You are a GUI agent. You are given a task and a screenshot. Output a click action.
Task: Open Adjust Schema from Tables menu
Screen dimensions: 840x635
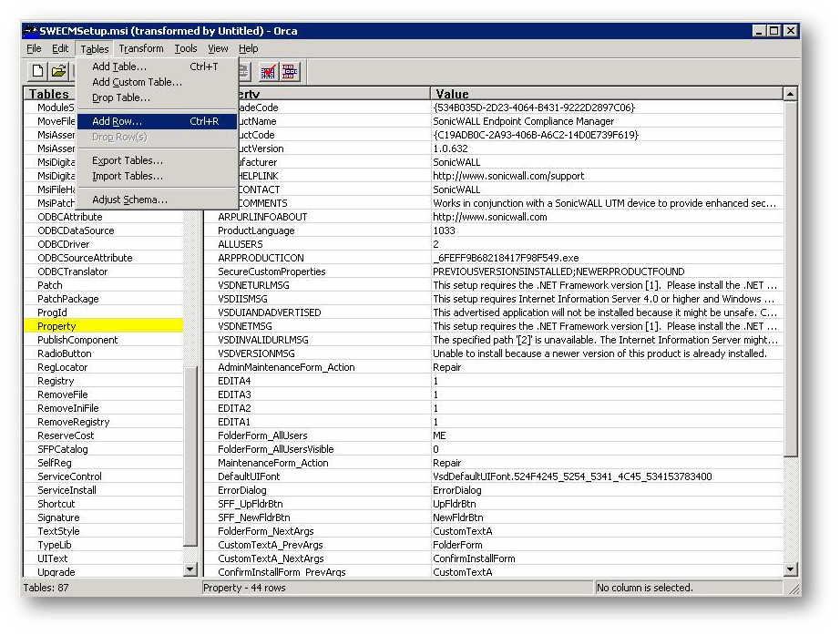coord(129,200)
